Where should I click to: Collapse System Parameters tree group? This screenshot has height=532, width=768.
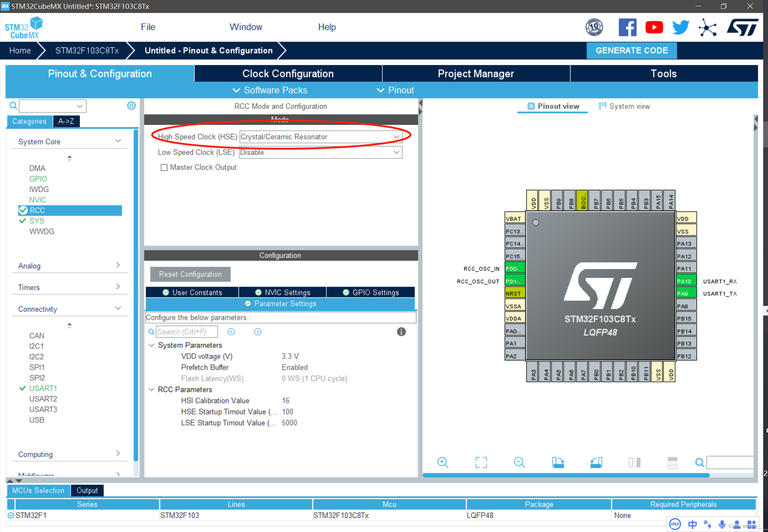pos(152,345)
